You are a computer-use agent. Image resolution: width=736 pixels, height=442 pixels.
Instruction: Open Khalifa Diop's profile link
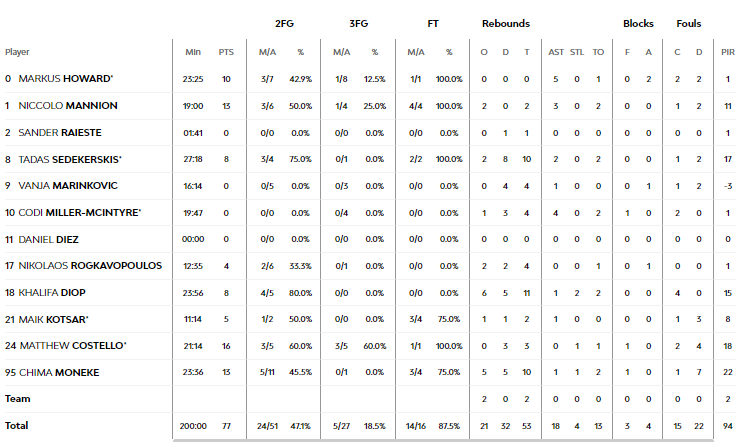52,293
